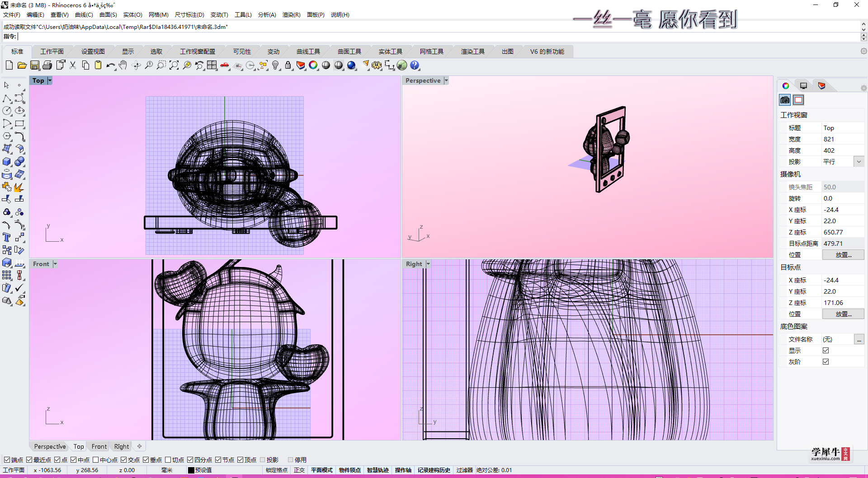Image resolution: width=868 pixels, height=478 pixels.
Task: Toggle the 顶点 object snap checkbox
Action: [x=240, y=460]
